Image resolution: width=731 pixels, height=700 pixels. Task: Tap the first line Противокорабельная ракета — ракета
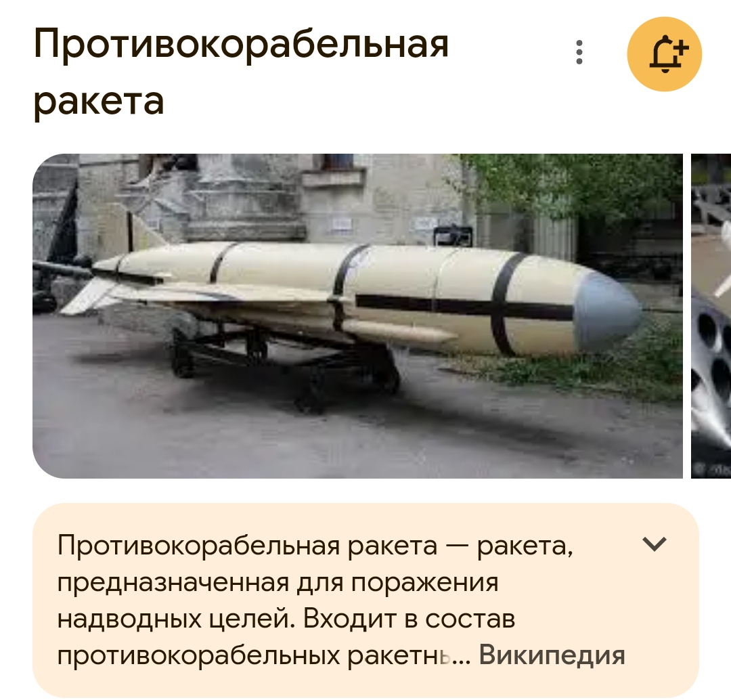pyautogui.click(x=315, y=545)
